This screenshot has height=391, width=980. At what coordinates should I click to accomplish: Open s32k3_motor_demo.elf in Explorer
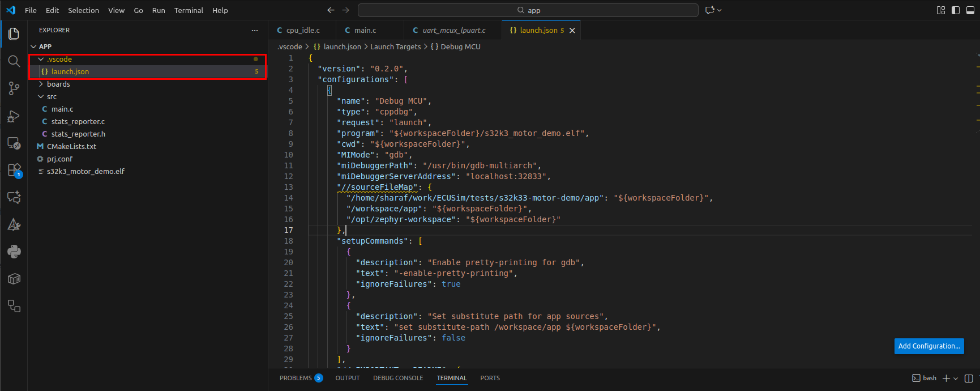click(x=147, y=171)
